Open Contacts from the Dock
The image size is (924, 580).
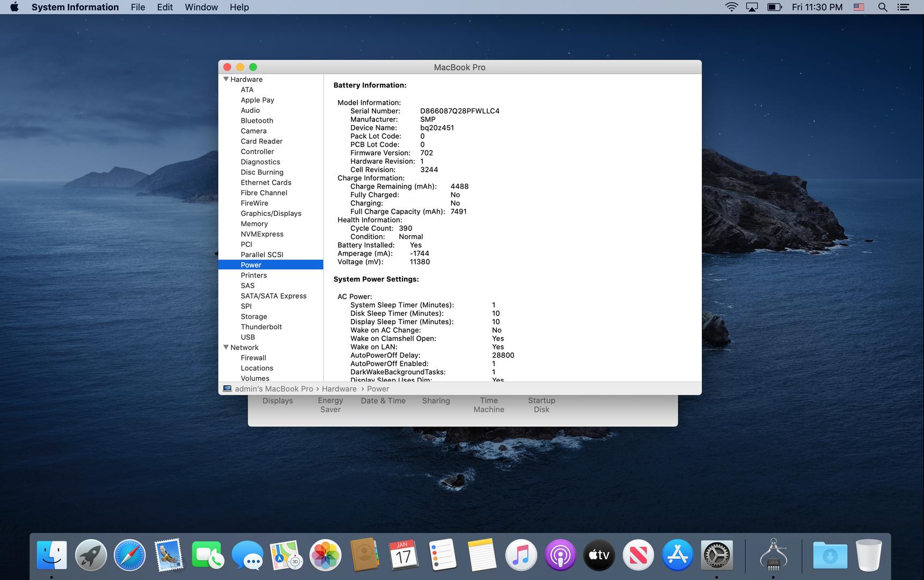364,555
